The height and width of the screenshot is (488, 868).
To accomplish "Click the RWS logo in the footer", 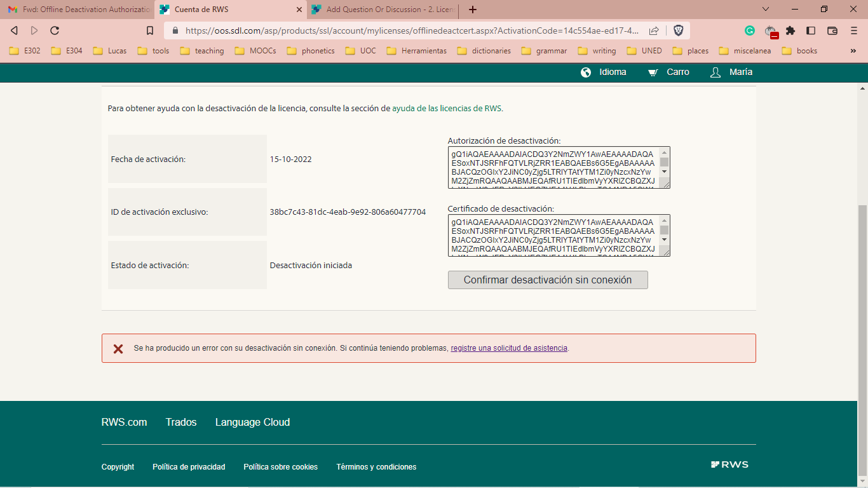I will click(x=729, y=464).
